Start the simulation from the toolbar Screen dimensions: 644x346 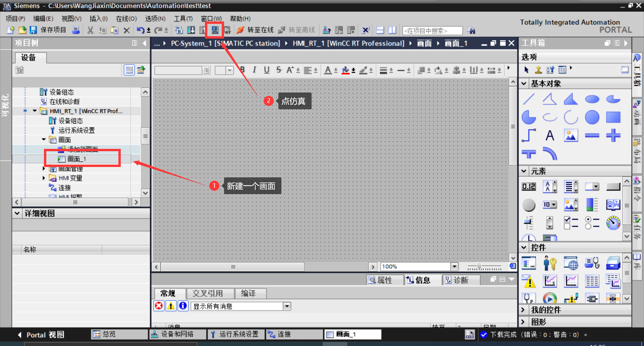click(x=215, y=30)
